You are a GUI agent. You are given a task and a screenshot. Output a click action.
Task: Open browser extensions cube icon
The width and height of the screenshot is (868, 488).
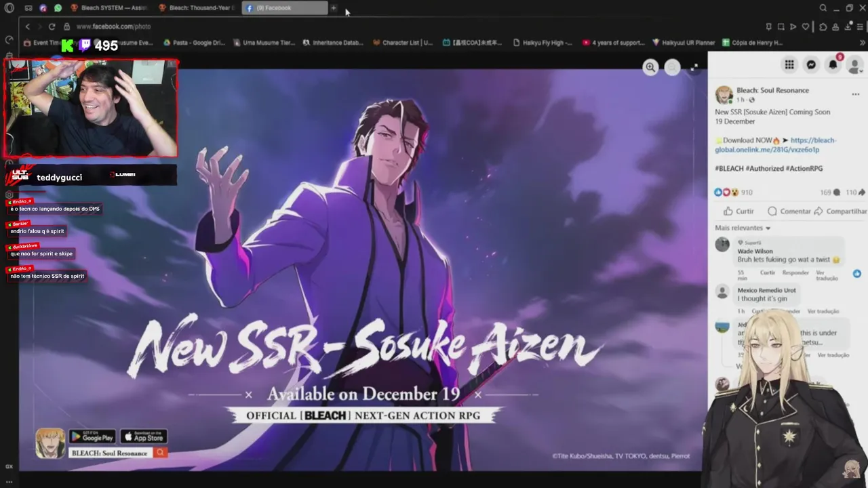[x=823, y=26]
